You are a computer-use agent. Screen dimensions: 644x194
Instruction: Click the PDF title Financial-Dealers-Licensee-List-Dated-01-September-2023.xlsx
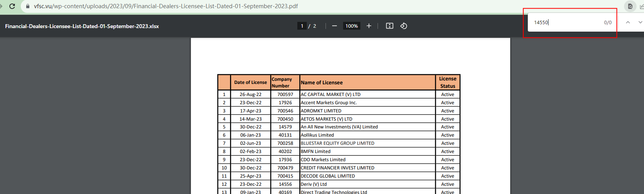[x=82, y=26]
